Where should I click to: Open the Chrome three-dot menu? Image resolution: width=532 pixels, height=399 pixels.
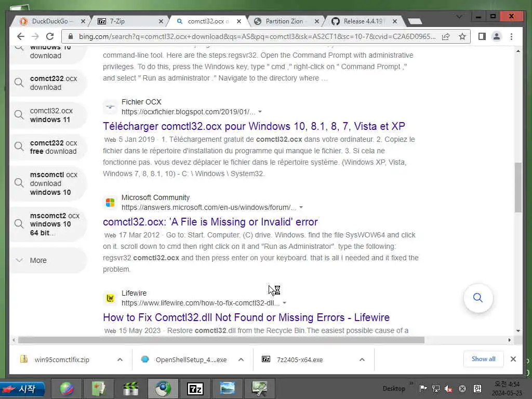click(x=511, y=37)
